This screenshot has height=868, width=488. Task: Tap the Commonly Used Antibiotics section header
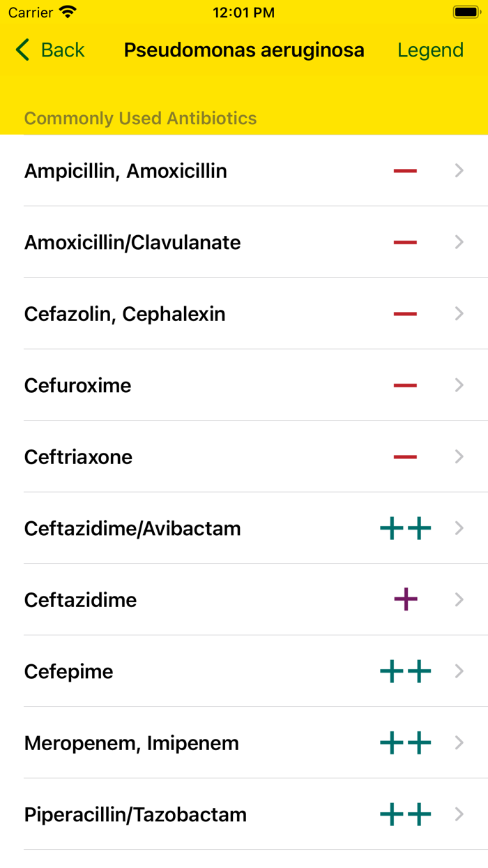140,118
